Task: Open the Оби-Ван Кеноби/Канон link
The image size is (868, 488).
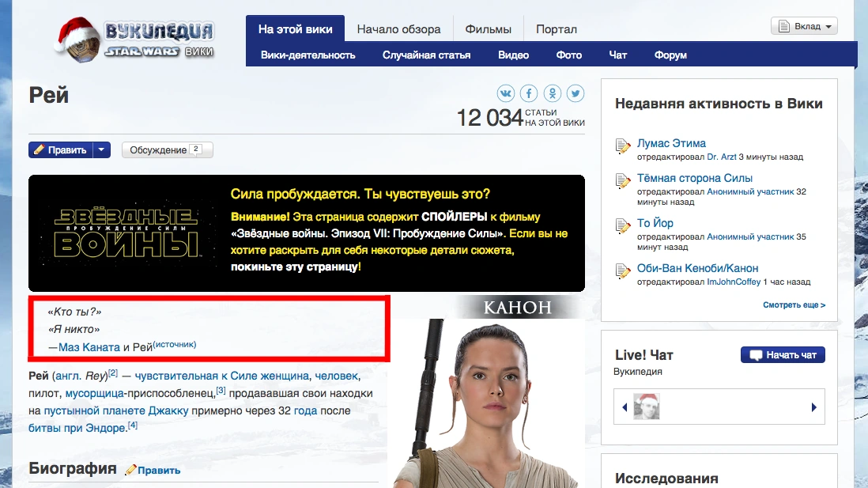Action: point(697,268)
